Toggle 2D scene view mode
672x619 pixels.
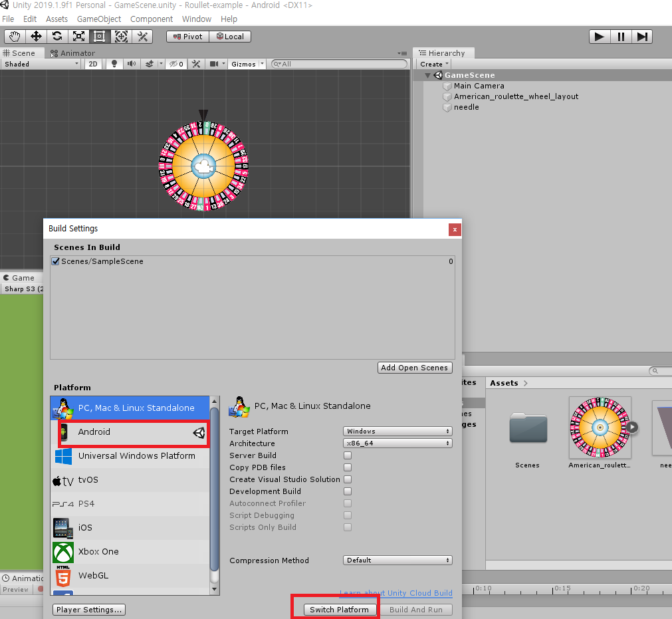click(93, 64)
